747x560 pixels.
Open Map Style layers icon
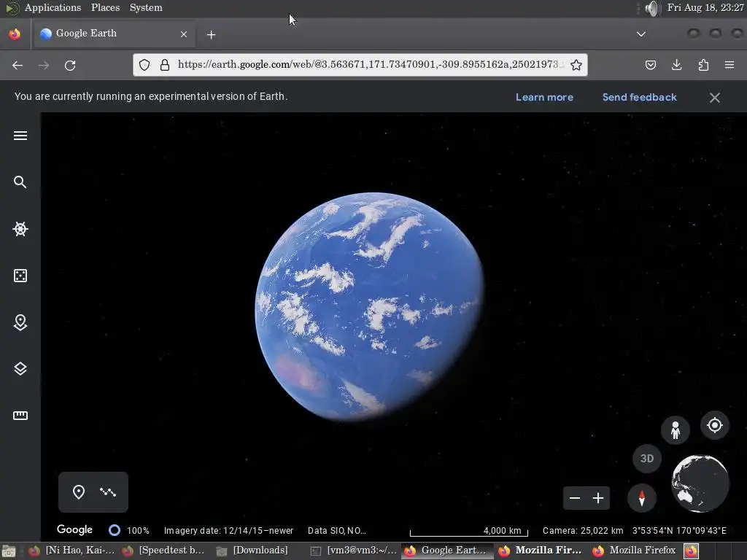[x=20, y=368]
